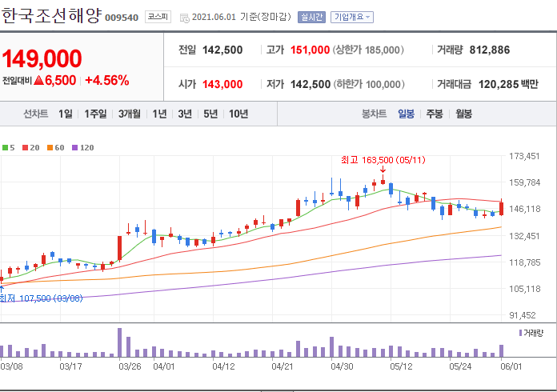Click the tall 03/26 volume bar
The image size is (557, 392).
[120, 342]
